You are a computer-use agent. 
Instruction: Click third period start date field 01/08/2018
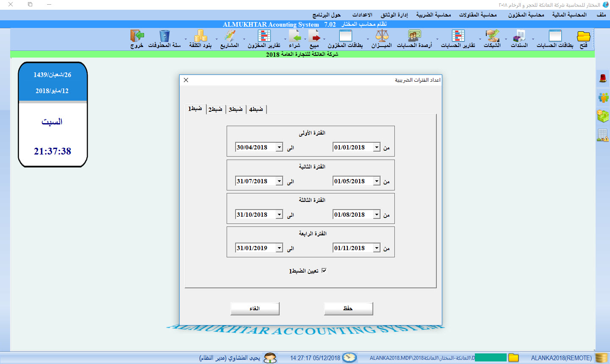[x=352, y=215]
